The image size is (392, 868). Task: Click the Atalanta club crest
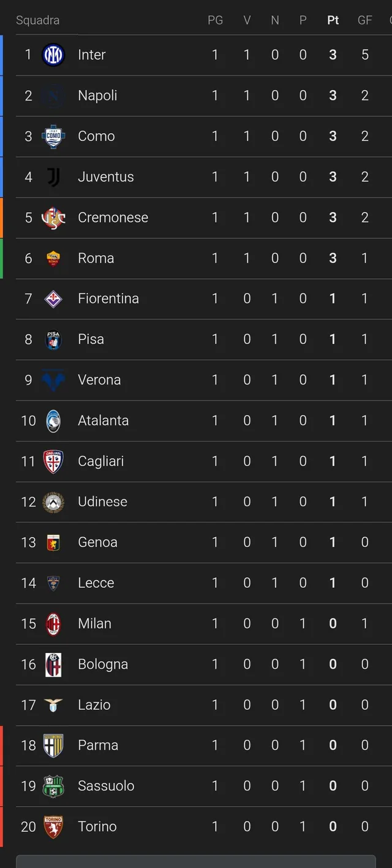coord(53,421)
